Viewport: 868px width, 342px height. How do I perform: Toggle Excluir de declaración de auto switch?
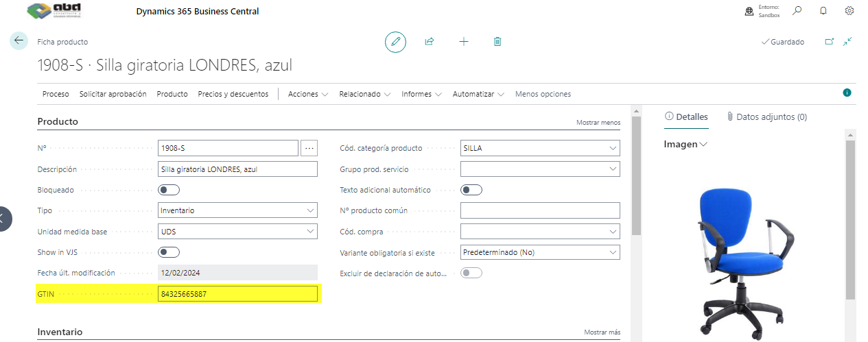tap(471, 273)
